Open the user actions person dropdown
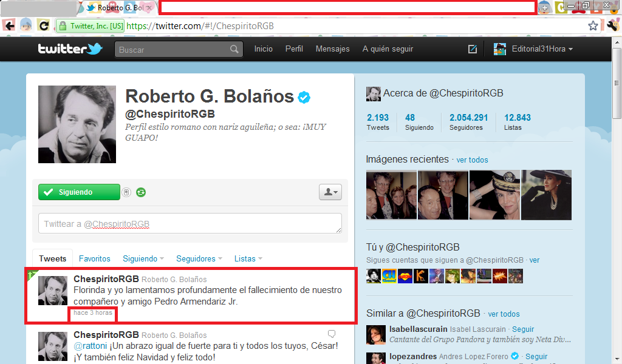 [330, 192]
